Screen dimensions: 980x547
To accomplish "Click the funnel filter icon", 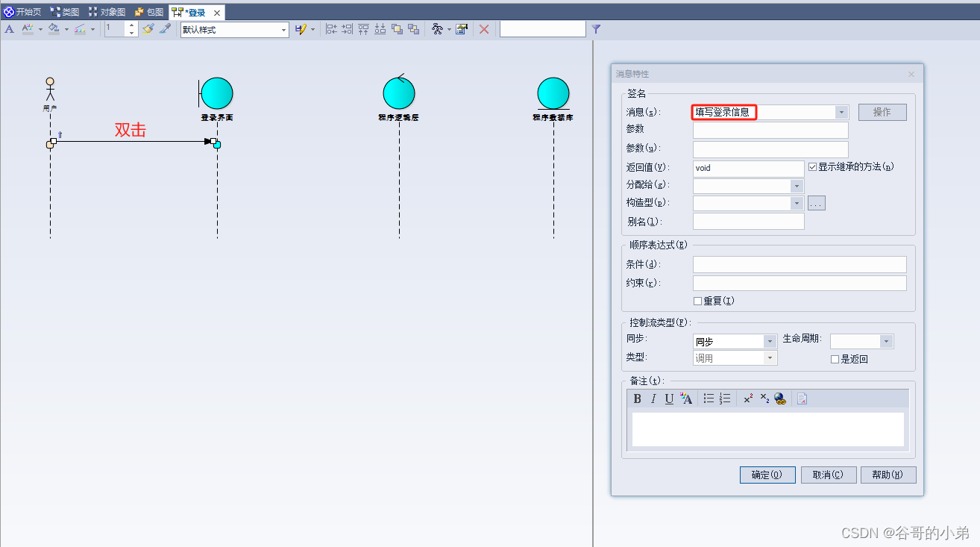I will [596, 29].
